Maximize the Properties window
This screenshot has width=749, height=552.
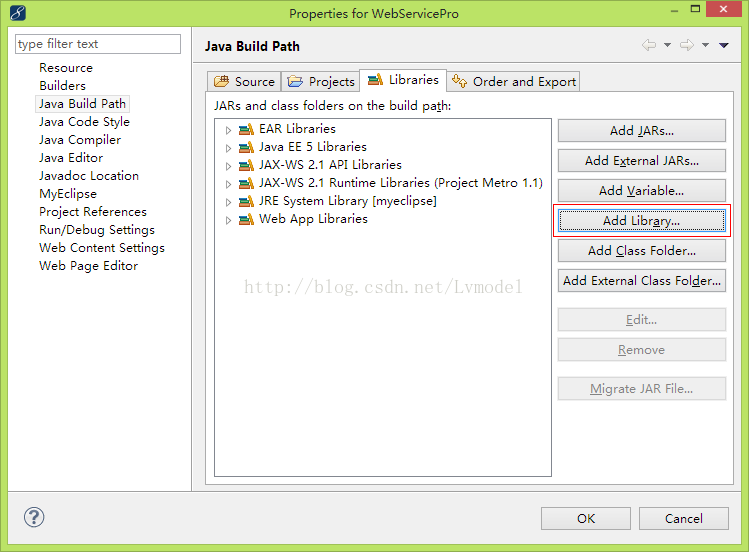(696, 9)
